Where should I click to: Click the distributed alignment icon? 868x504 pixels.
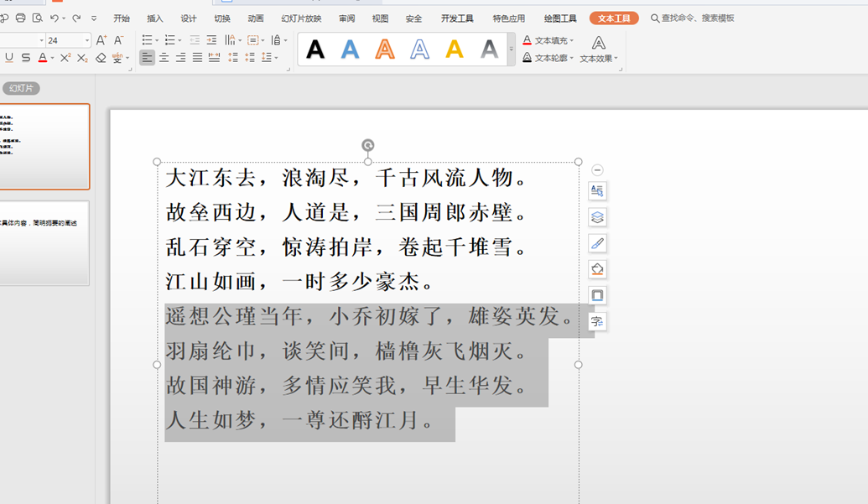[214, 58]
